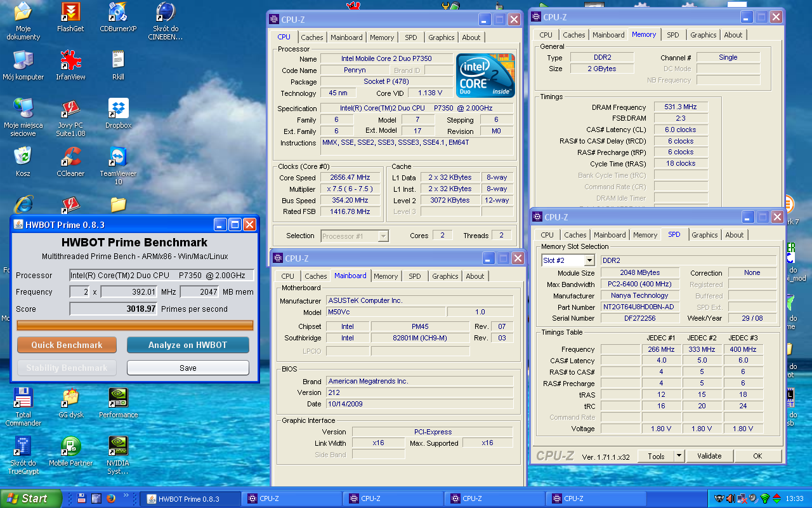Launch Firefox from the quick launch bar
The height and width of the screenshot is (508, 812).
110,499
